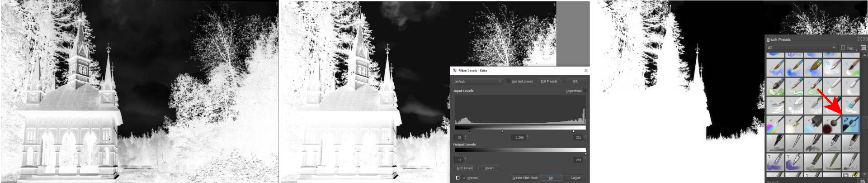Screen dimensions: 868x183
Task: Open the Tag button menu
Action: pos(849,48)
